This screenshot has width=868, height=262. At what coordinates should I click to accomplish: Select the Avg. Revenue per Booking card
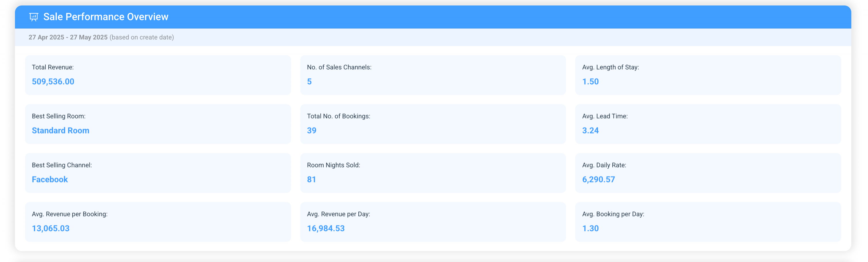(158, 221)
